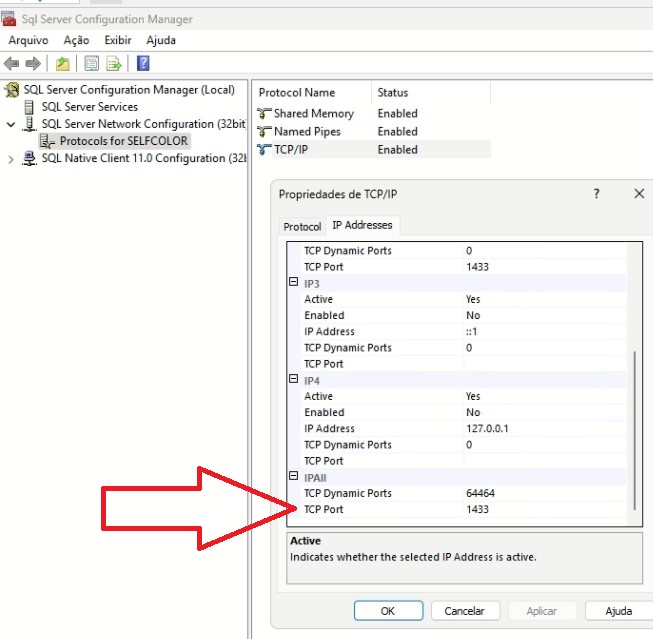The width and height of the screenshot is (653, 639).
Task: Click the Sql Server Configuration Manager title icon
Action: pos(9,19)
